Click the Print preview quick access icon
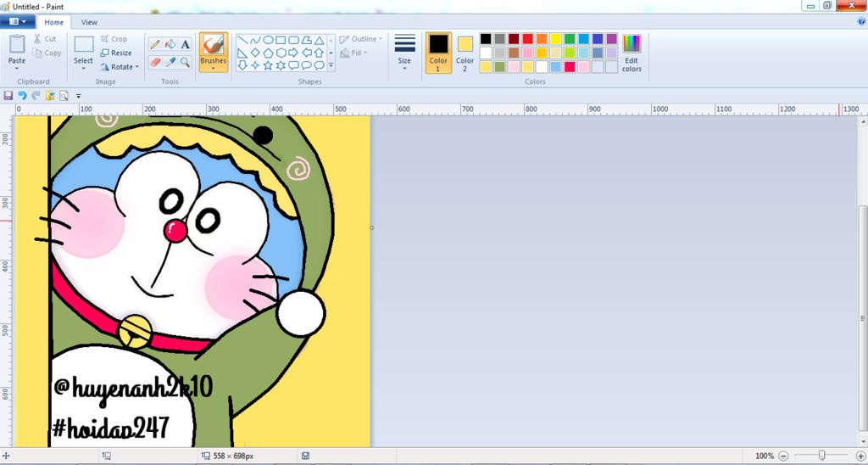The width and height of the screenshot is (868, 465). coord(64,96)
